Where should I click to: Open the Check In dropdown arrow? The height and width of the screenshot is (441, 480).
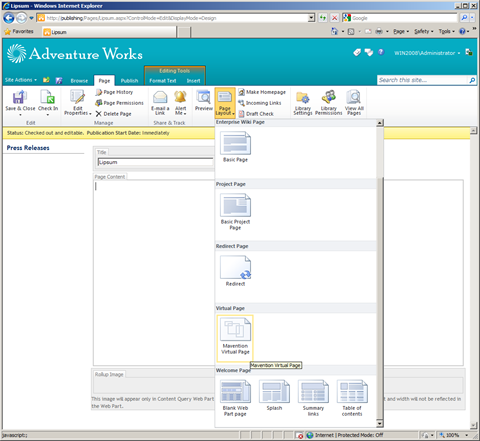48,115
